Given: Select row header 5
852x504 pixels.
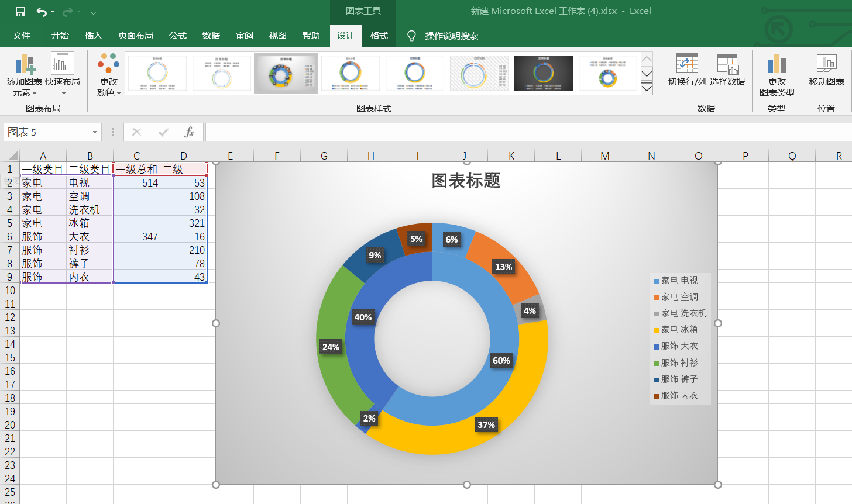Looking at the screenshot, I should pyautogui.click(x=10, y=223).
